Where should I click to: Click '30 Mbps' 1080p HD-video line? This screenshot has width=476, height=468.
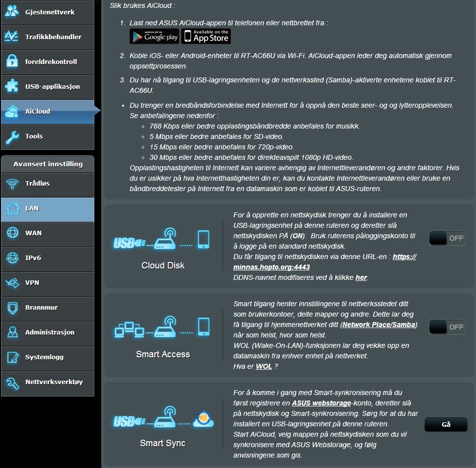251,157
